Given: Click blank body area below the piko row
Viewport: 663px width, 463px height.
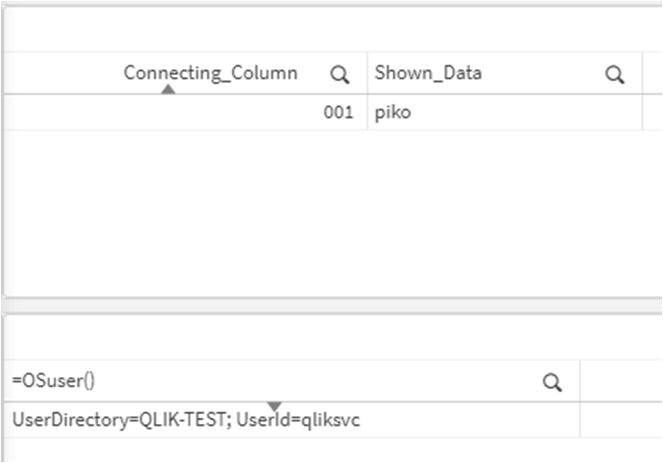Looking at the screenshot, I should [x=333, y=213].
